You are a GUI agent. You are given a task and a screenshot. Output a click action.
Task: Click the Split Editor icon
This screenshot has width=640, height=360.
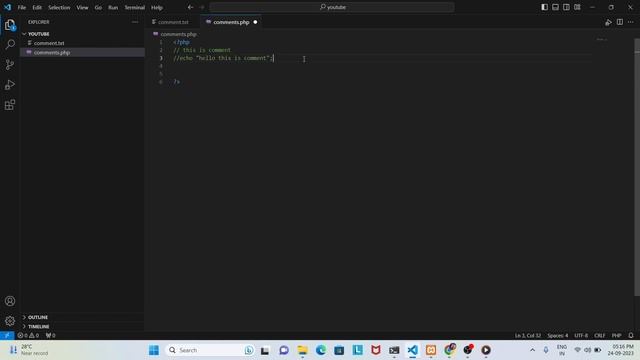click(x=620, y=22)
